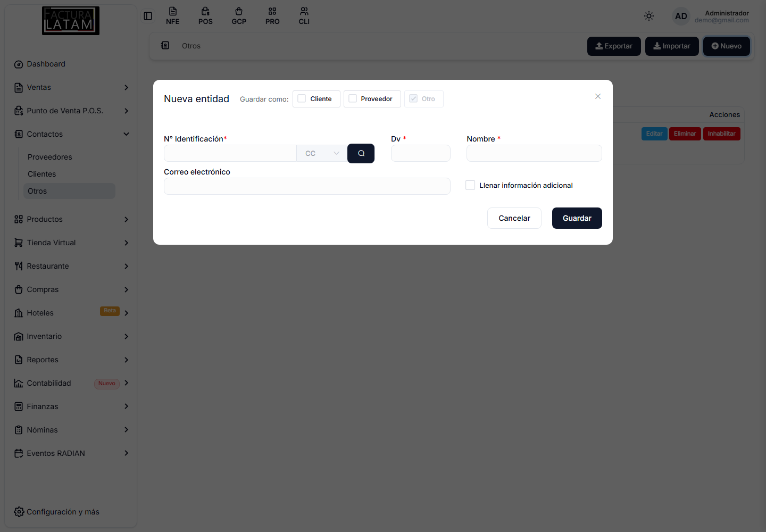Click the Correo electrónico input field
The height and width of the screenshot is (532, 766).
[307, 186]
